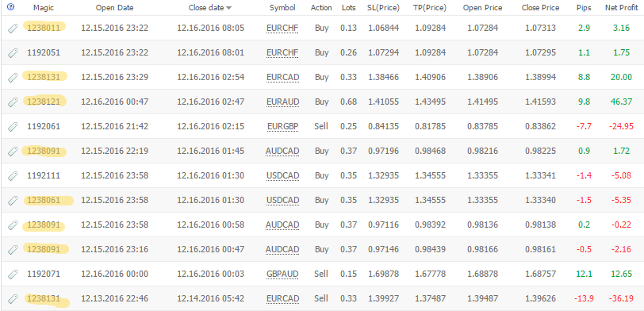Viewport: 644px width, 311px height.
Task: Click paperclip icon beside magic 1192111
Action: (13, 176)
